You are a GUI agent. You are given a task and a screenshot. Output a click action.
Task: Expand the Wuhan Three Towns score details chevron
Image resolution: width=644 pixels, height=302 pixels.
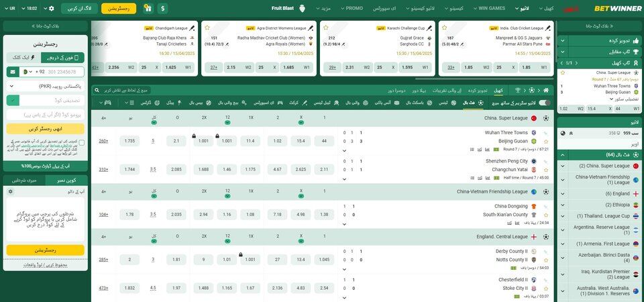pos(343,151)
